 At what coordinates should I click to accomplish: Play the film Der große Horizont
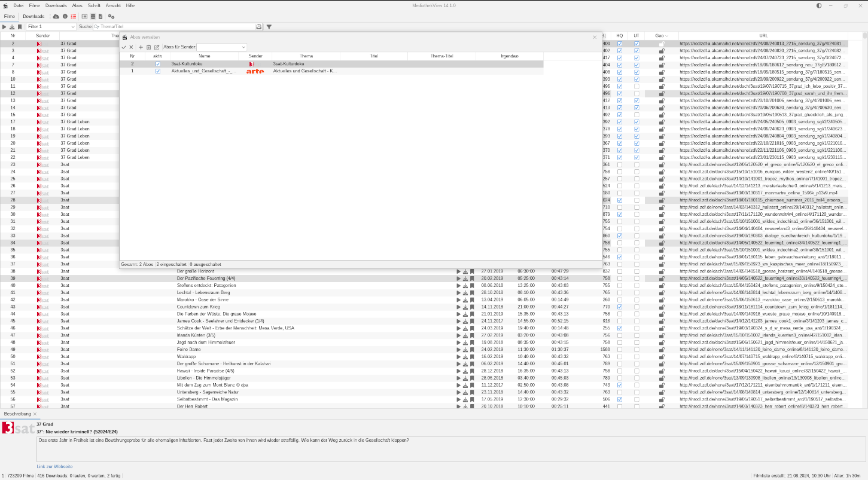pos(459,271)
